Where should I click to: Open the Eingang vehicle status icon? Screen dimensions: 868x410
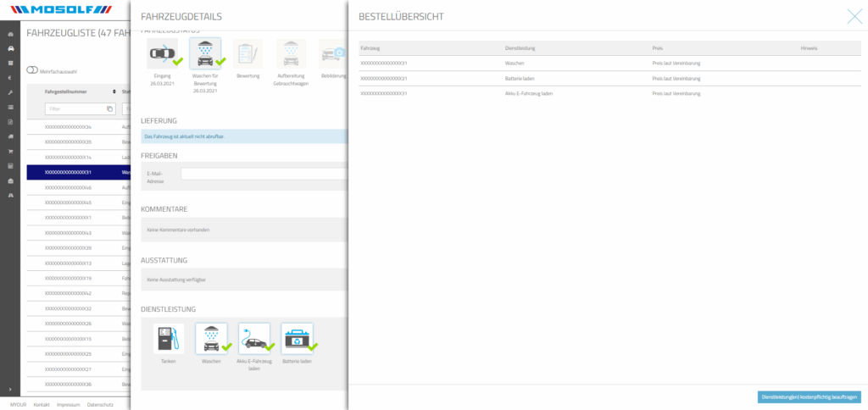click(162, 53)
